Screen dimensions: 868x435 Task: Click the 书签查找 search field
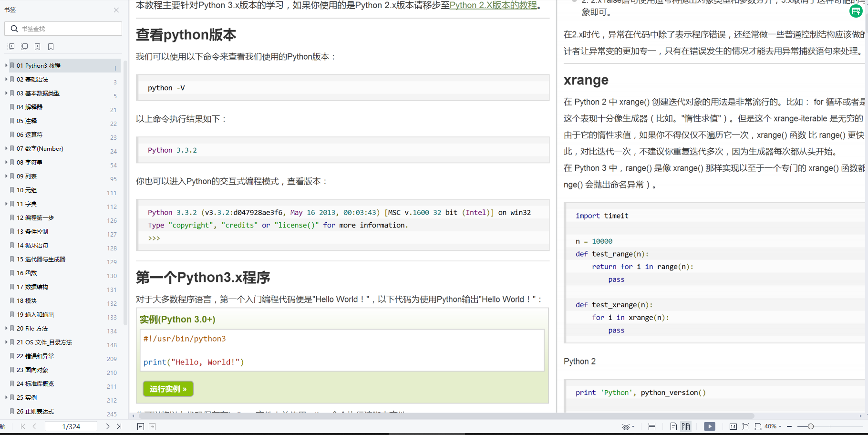(63, 29)
